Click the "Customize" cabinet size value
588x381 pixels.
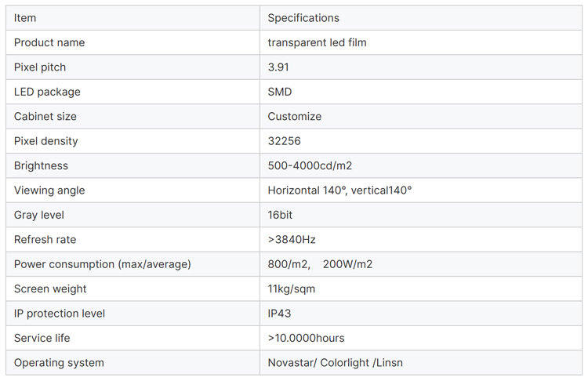tap(295, 117)
